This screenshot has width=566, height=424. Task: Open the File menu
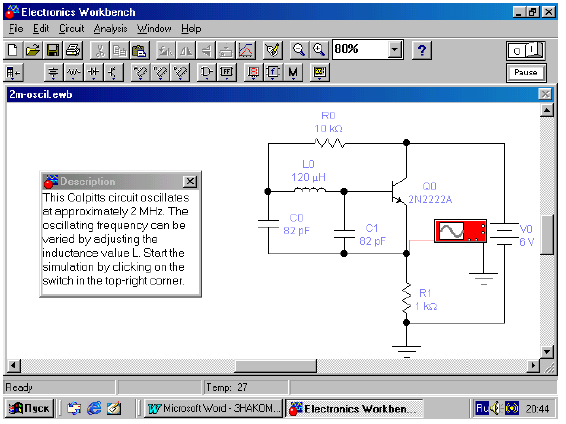click(16, 29)
